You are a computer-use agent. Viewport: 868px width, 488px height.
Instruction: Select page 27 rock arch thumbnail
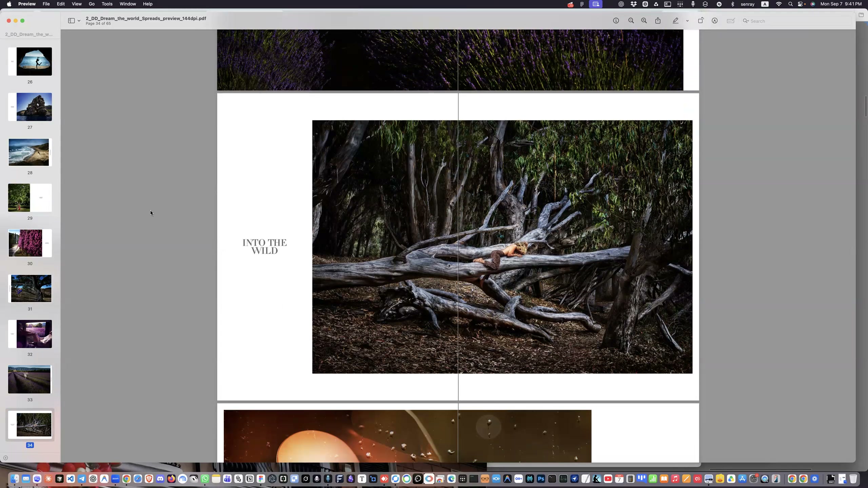pos(30,107)
